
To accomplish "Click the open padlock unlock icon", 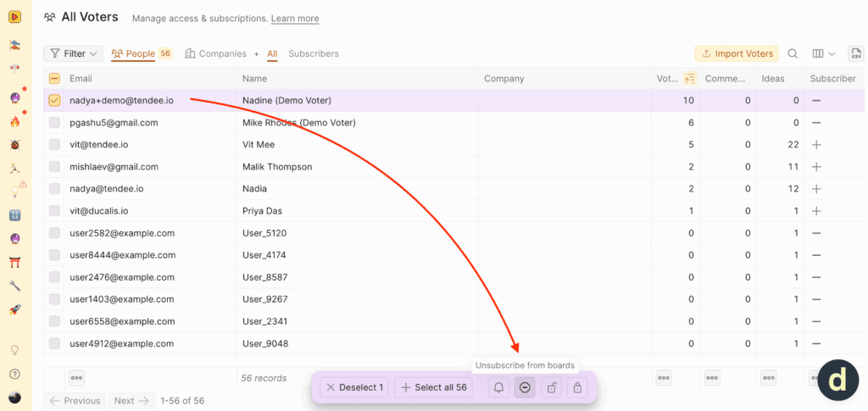I will (552, 387).
